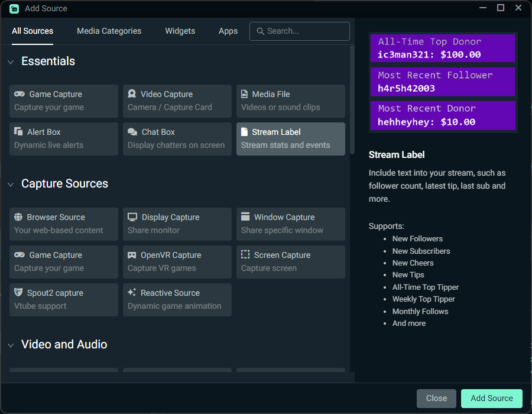Collapse the Essentials section
The height and width of the screenshot is (414, 532).
[x=10, y=61]
